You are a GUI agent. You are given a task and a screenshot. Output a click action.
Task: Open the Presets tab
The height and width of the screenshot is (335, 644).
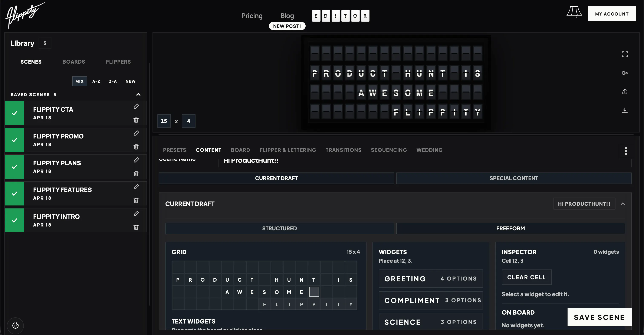174,150
